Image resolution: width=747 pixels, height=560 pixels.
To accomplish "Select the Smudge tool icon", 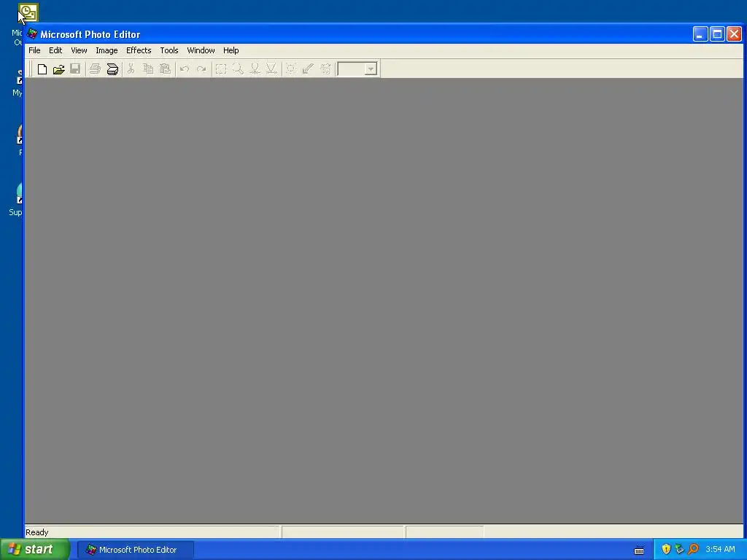I will tap(255, 69).
